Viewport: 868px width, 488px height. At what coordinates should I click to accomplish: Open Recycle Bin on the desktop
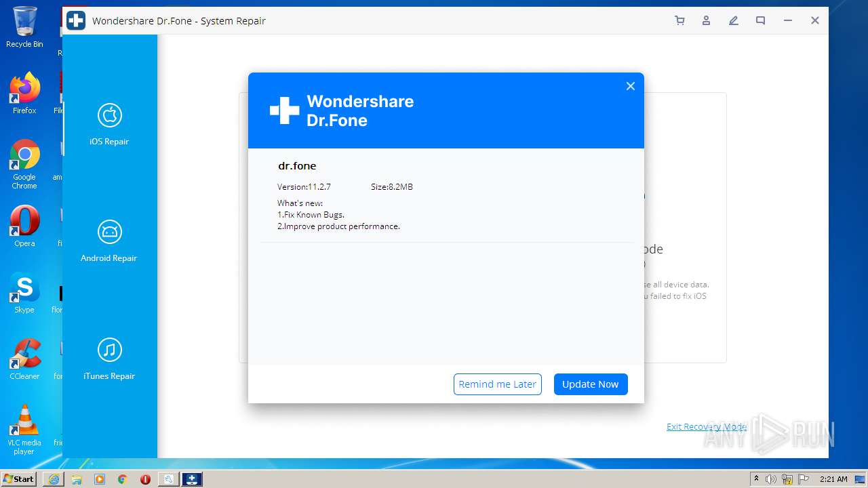(24, 28)
